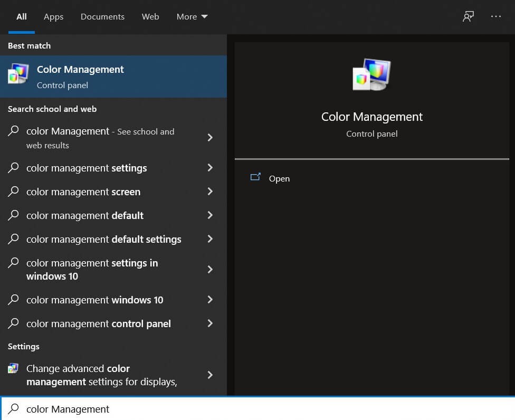The width and height of the screenshot is (515, 420).
Task: Click the Open icon beside the Open command
Action: [x=256, y=178]
